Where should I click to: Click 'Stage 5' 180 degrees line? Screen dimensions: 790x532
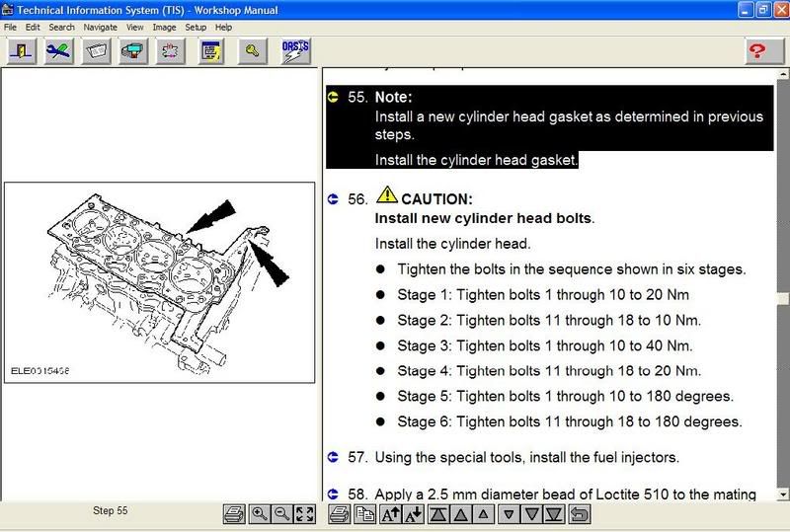point(565,396)
